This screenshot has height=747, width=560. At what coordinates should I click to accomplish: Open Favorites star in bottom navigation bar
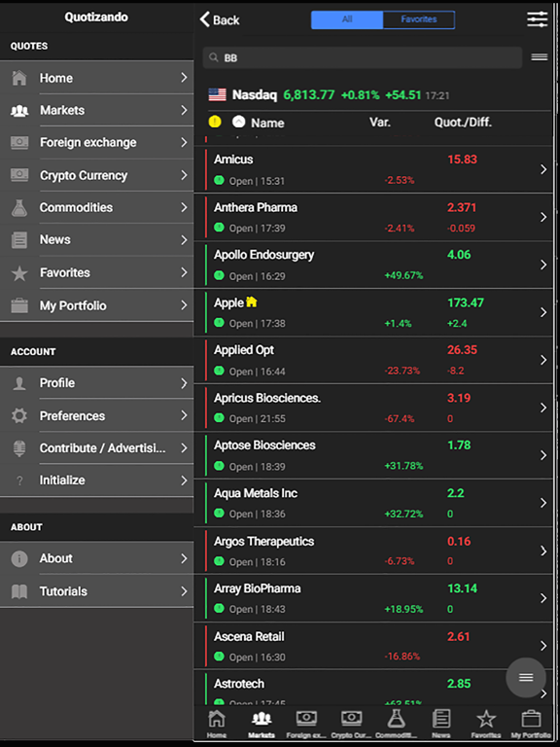tap(486, 724)
